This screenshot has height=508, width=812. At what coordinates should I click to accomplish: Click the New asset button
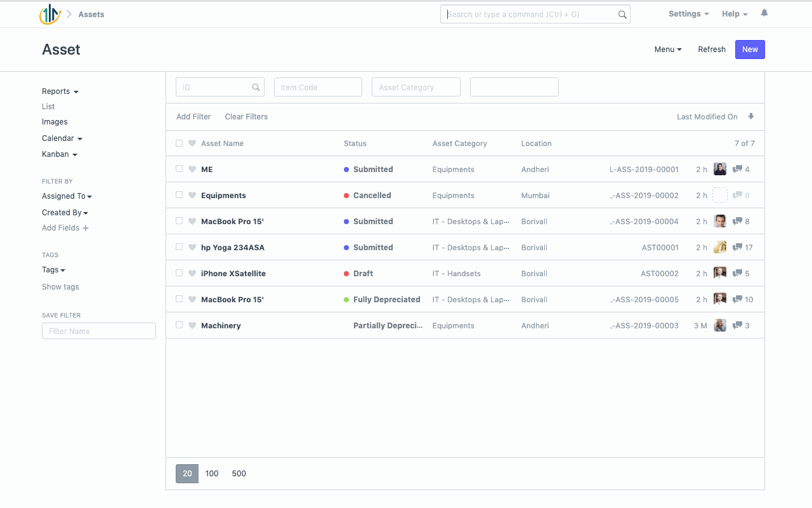[x=750, y=50]
